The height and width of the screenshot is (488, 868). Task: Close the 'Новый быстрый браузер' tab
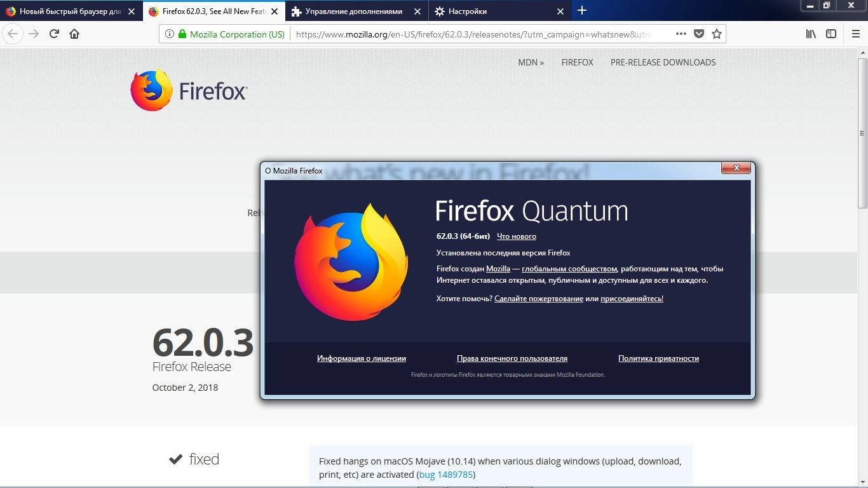(x=132, y=11)
